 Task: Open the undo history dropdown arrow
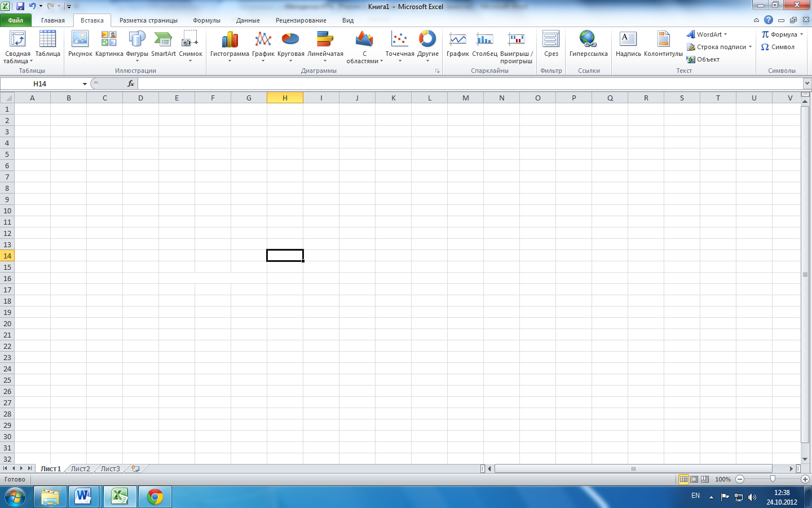pos(41,6)
